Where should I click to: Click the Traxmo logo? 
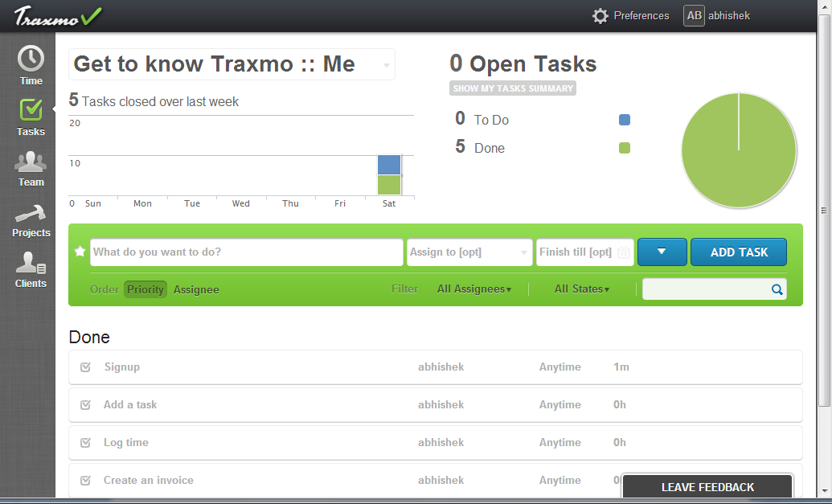[57, 16]
